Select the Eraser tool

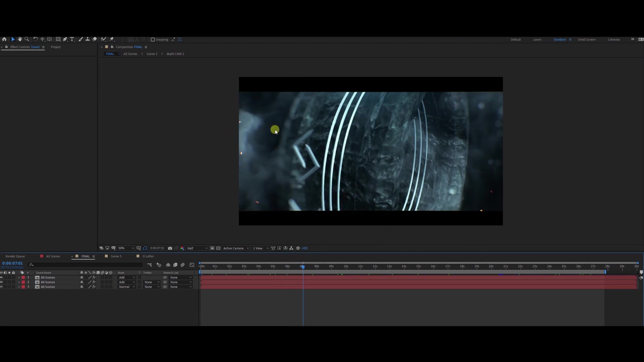[95, 39]
